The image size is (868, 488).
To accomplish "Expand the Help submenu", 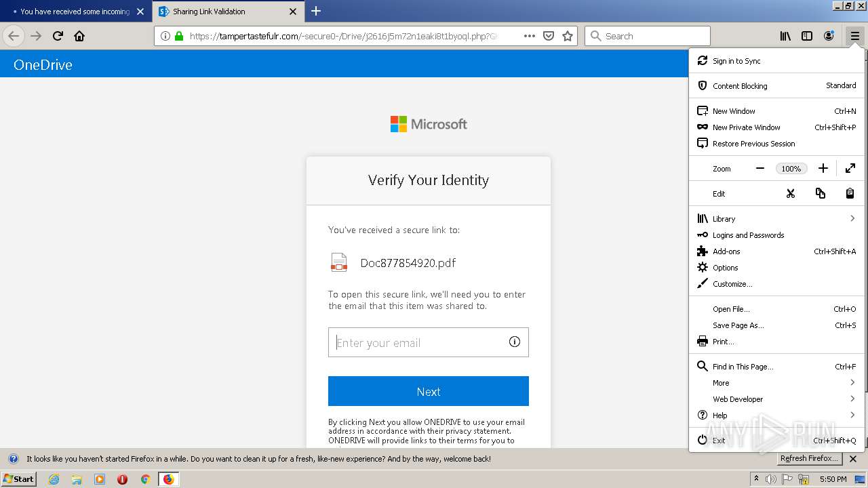I will 776,415.
